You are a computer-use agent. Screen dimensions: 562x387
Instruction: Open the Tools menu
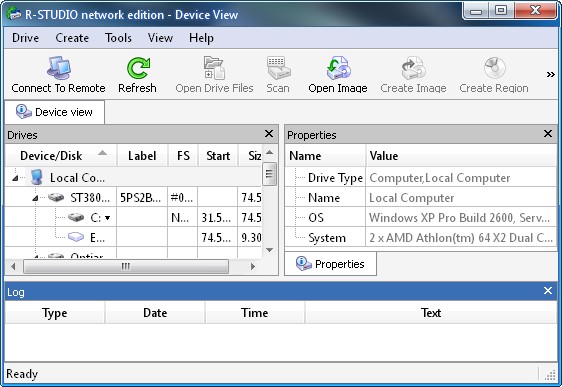(118, 38)
